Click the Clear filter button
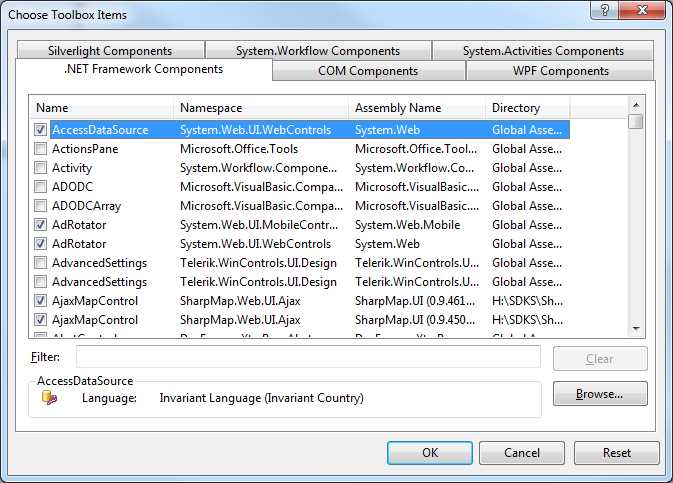This screenshot has width=673, height=483. pos(600,358)
